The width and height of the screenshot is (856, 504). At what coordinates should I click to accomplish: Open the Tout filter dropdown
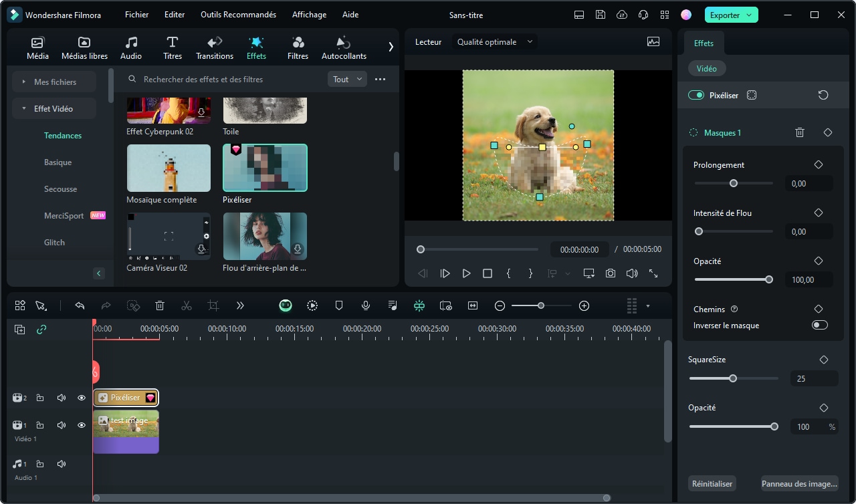click(347, 80)
